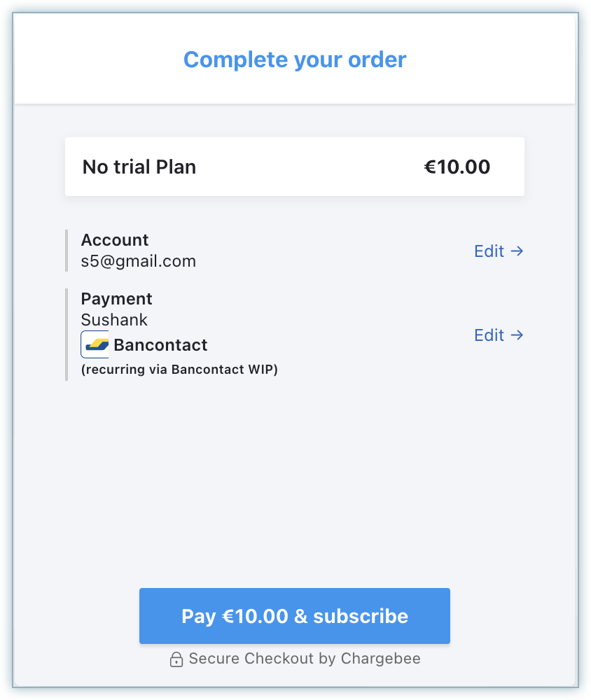Select the s5@gmail.com email address
Image resolution: width=591 pixels, height=700 pixels.
139,261
